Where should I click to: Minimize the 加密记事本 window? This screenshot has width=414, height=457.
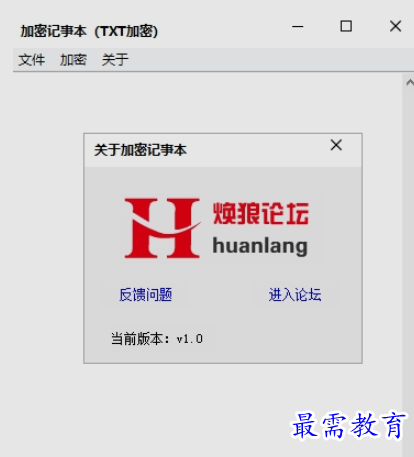coord(298,26)
